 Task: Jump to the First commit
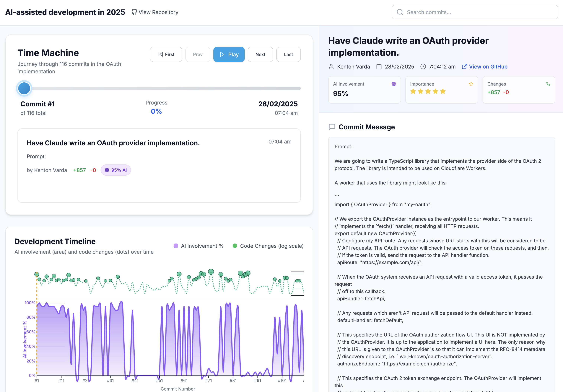click(166, 54)
